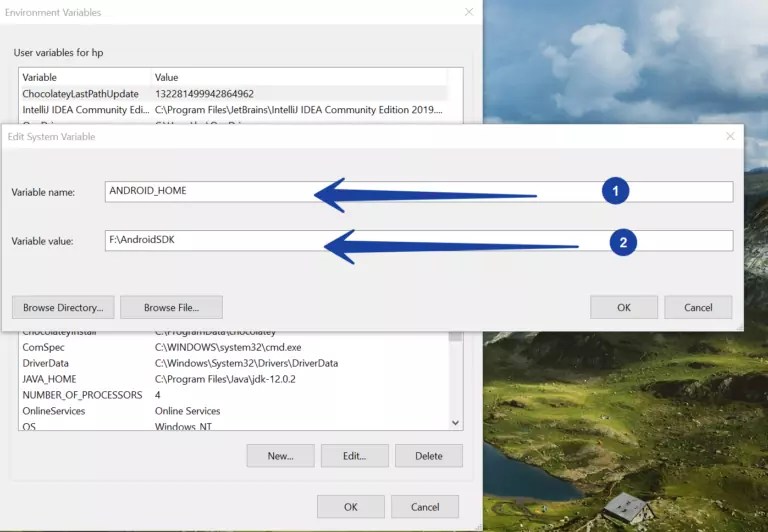Click the Browse File button
The image size is (768, 532).
[171, 307]
